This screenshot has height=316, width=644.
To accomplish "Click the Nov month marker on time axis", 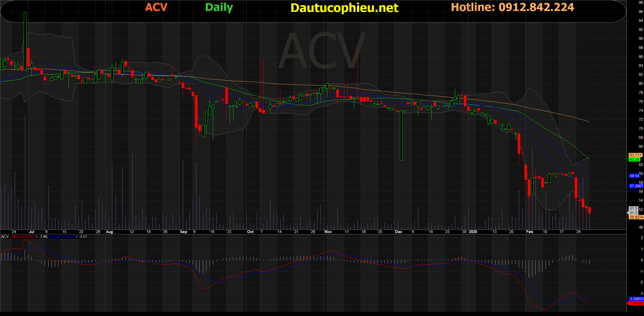I will point(328,232).
